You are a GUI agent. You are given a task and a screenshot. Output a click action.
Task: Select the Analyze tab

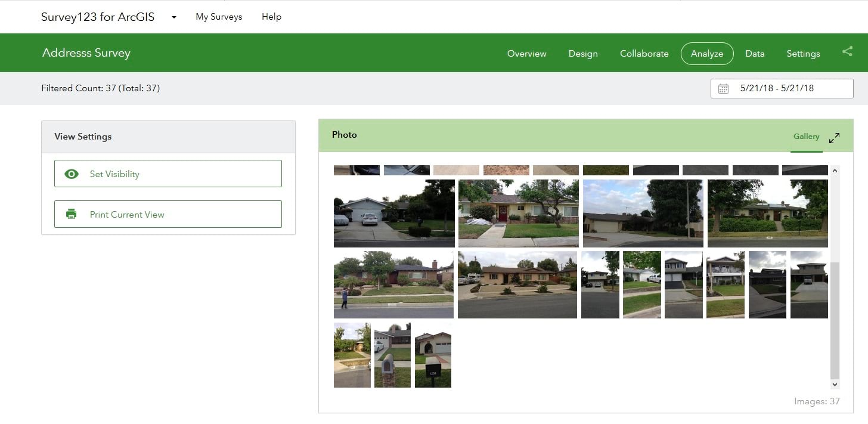(x=707, y=53)
